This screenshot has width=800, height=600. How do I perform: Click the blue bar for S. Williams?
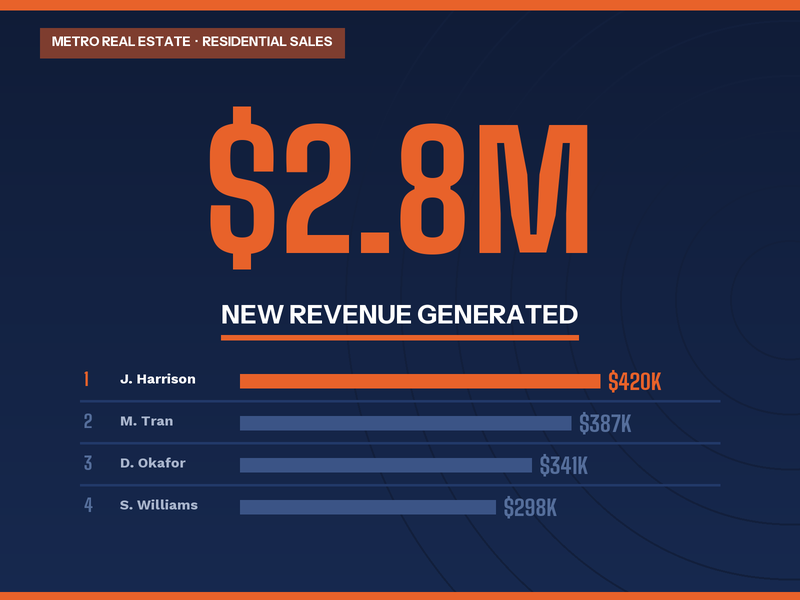point(368,507)
